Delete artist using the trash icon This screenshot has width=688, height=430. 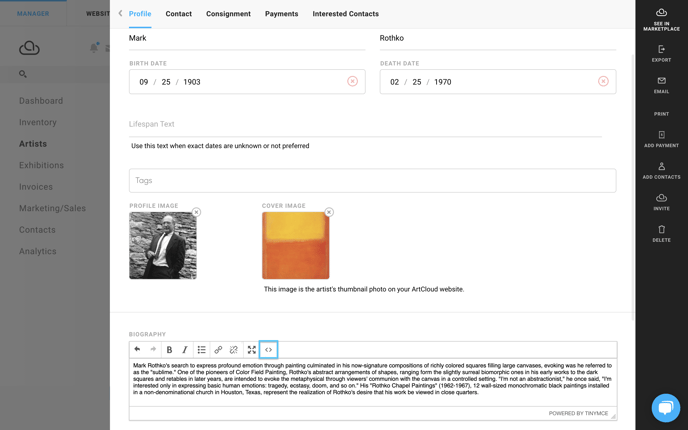tap(661, 233)
